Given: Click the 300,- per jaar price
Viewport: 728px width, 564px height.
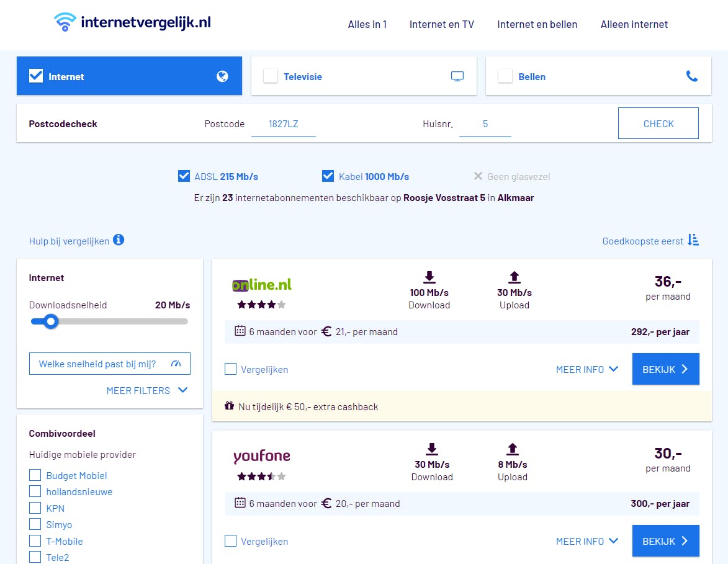Looking at the screenshot, I should [660, 503].
